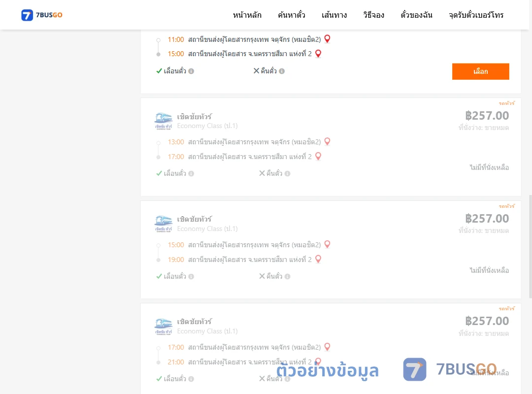The height and width of the screenshot is (394, 532).
Task: Click the 21:00 arrival time text
Action: pos(176,362)
